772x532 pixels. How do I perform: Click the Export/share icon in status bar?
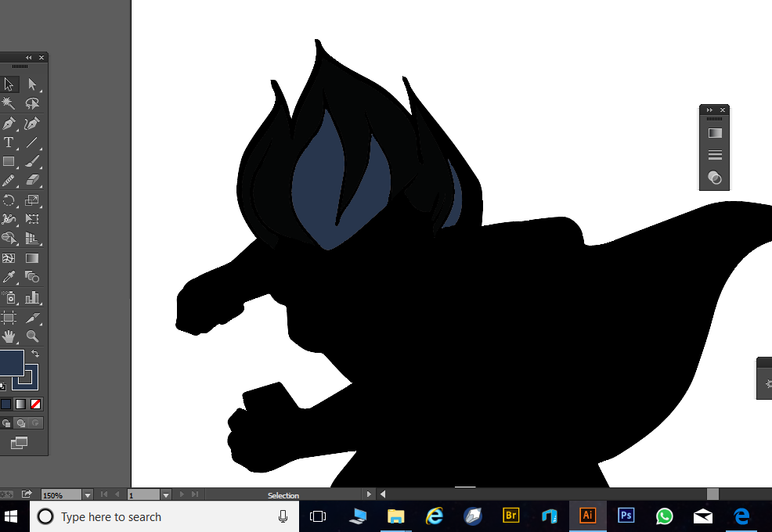[x=27, y=494]
